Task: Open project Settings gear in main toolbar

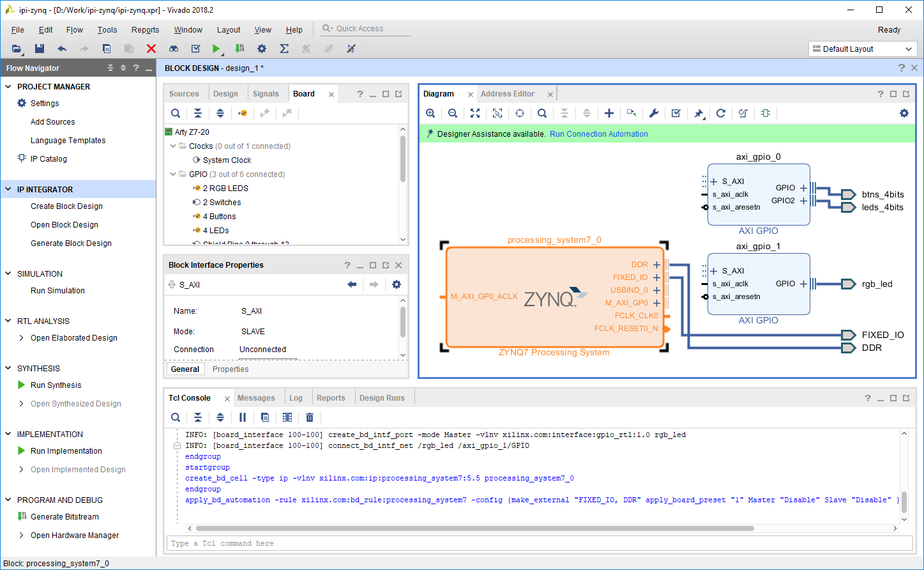Action: tap(262, 49)
